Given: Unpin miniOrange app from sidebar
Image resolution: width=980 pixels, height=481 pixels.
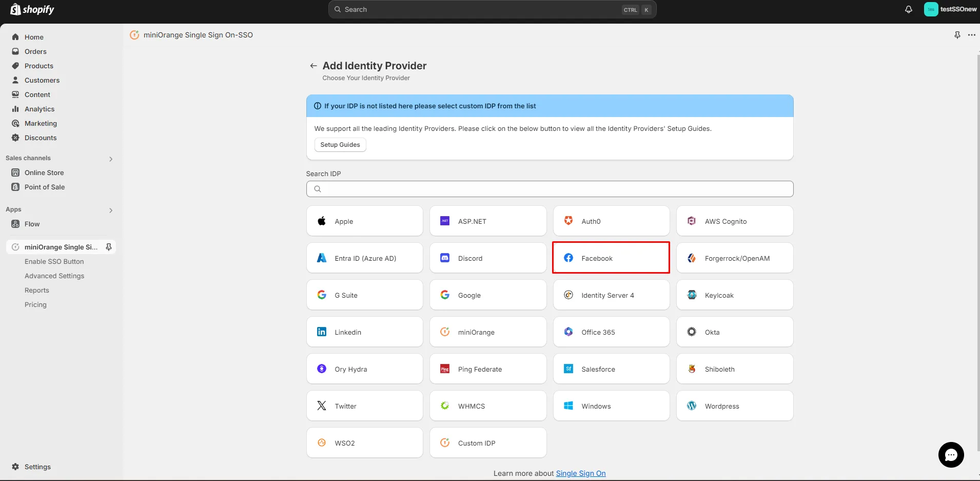Looking at the screenshot, I should click(109, 247).
